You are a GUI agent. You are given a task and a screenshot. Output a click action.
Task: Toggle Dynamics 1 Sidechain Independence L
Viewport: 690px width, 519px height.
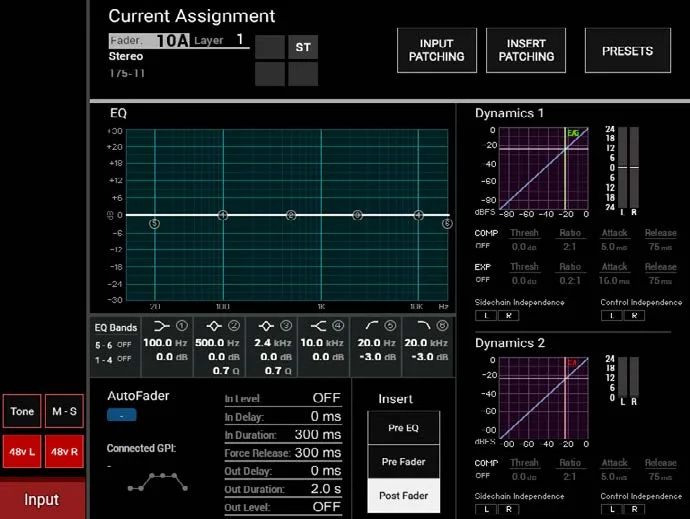[486, 316]
